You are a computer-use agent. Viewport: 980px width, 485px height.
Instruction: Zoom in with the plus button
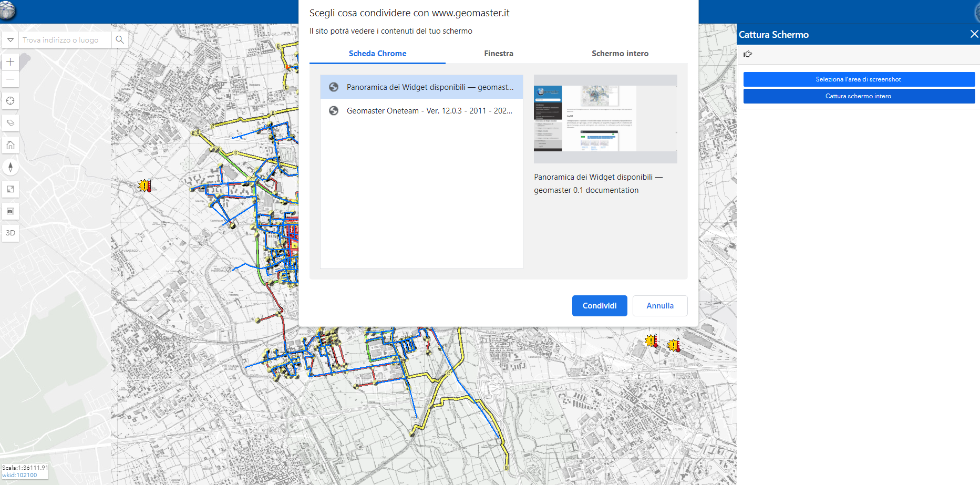(11, 62)
